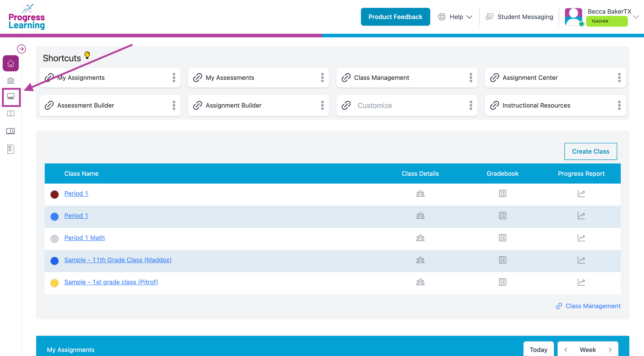Image resolution: width=644 pixels, height=356 pixels.
Task: Open the Progress Report for the blue Period 1
Action: point(581,216)
